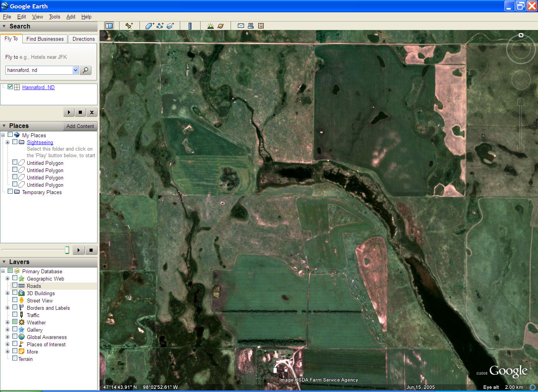Click the search magnifier button
This screenshot has height=392, width=538.
[85, 70]
